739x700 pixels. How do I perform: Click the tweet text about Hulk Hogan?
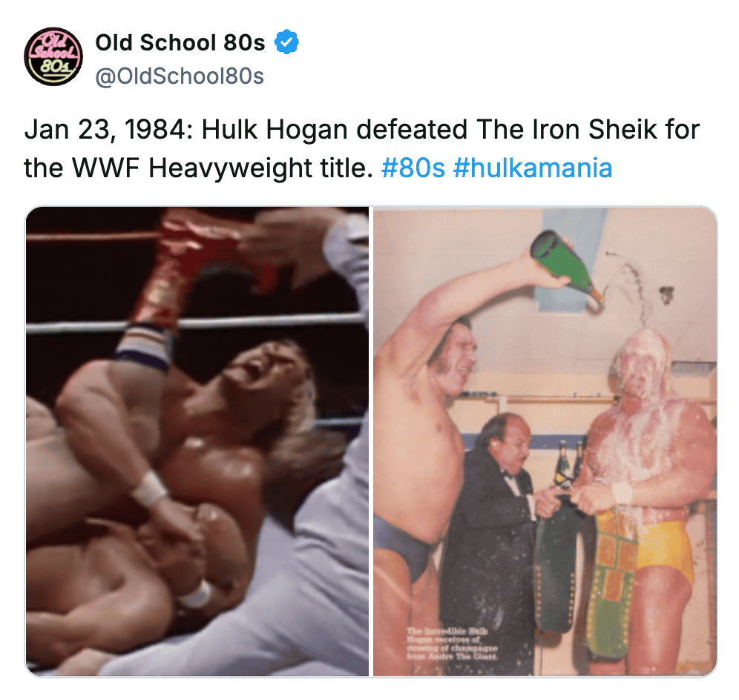click(x=362, y=148)
